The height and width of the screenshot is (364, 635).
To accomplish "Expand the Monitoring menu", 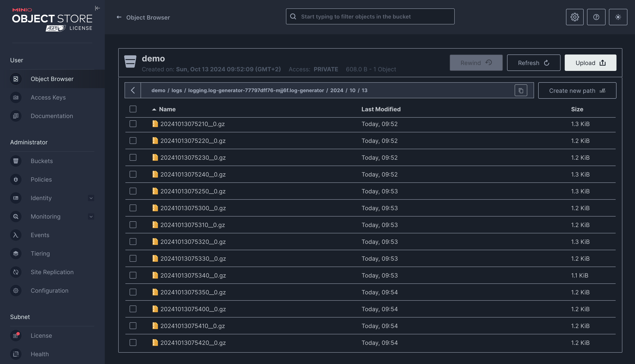I will pyautogui.click(x=91, y=217).
